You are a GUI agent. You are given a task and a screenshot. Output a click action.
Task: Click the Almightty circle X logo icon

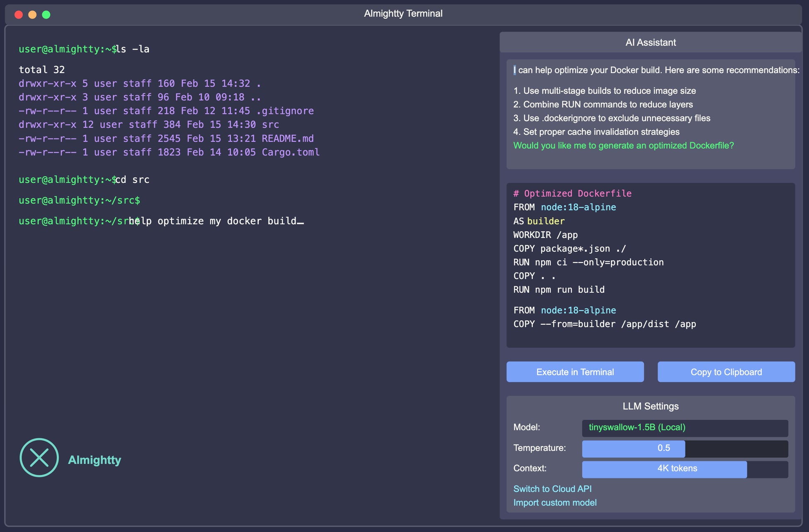tap(39, 458)
